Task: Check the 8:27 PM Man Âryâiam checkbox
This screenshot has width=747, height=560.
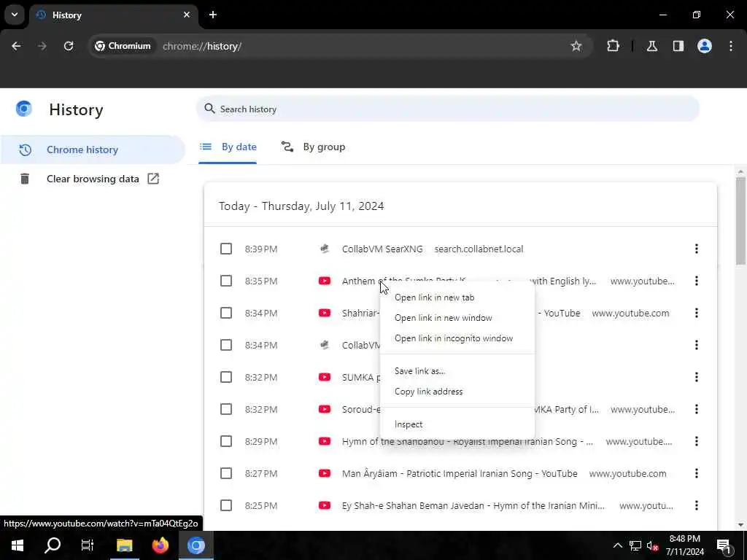Action: tap(226, 473)
